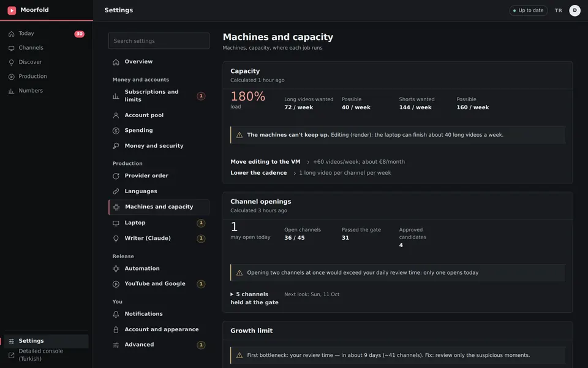Expand the 5 channels held at gate
Screen dimensions: 588x368
pyautogui.click(x=254, y=298)
